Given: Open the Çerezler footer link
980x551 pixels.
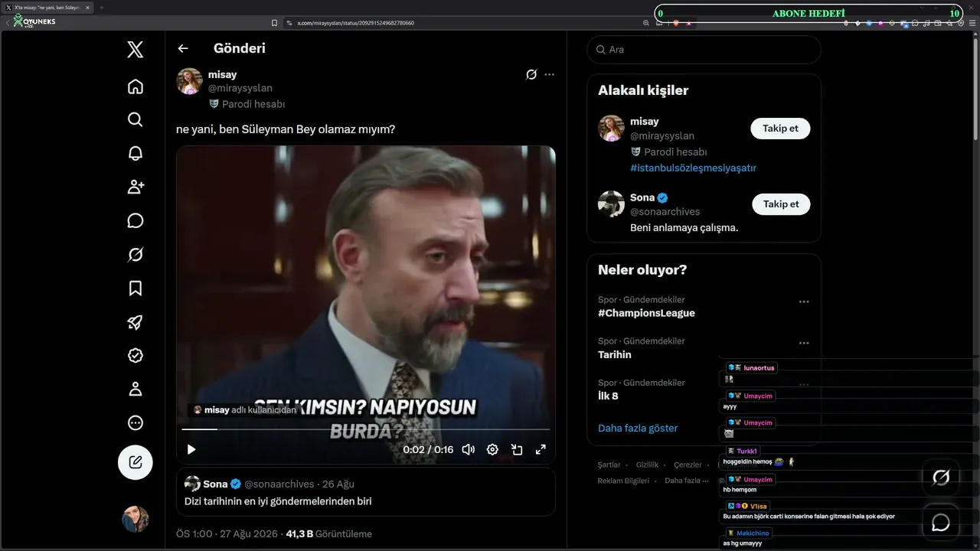Looking at the screenshot, I should tap(688, 465).
